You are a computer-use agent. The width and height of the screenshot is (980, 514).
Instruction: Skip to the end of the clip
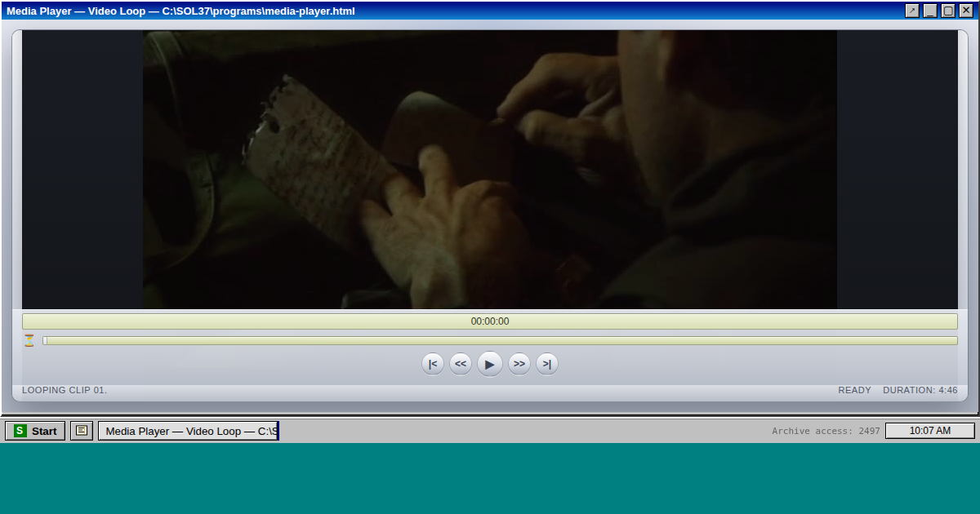[547, 364]
